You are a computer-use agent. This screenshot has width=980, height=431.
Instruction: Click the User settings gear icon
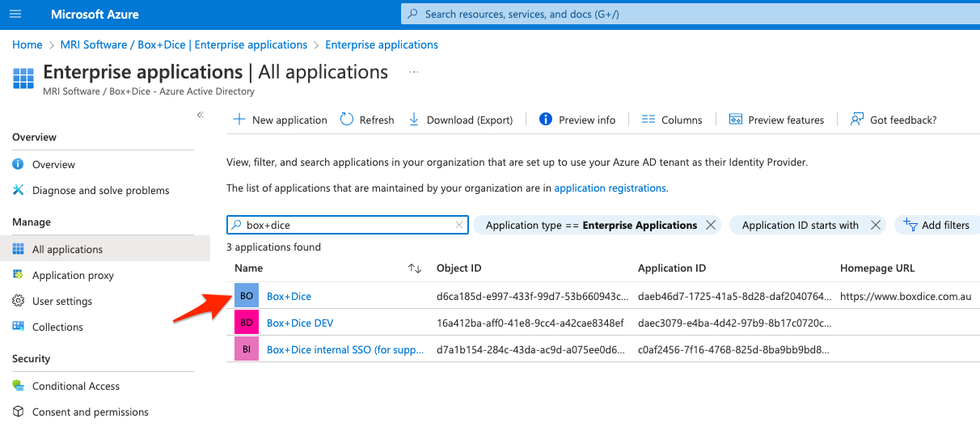[18, 301]
